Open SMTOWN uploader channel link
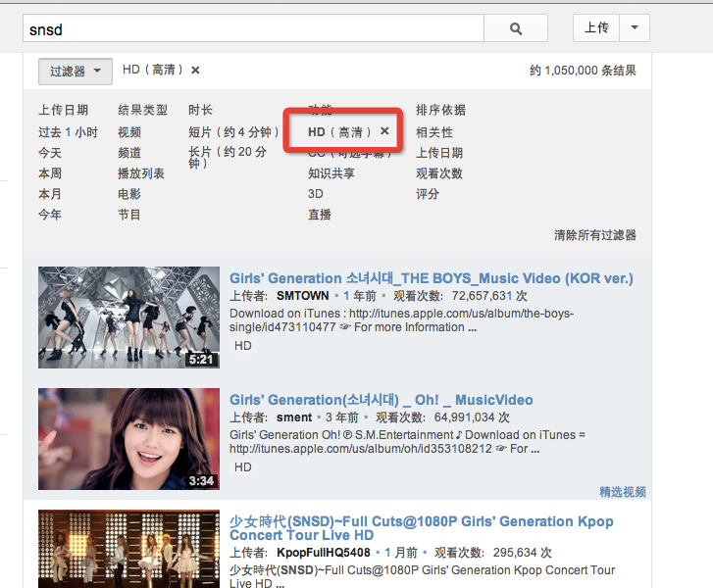The height and width of the screenshot is (588, 713). coord(303,295)
